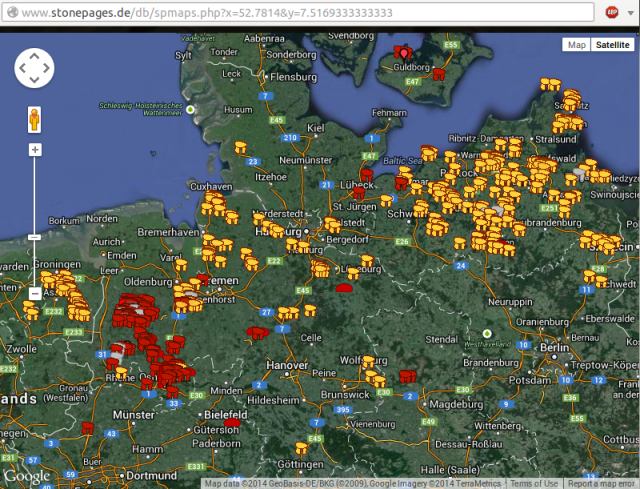Image resolution: width=640 pixels, height=489 pixels.
Task: Click the pan down arrow on map control
Action: click(34, 80)
